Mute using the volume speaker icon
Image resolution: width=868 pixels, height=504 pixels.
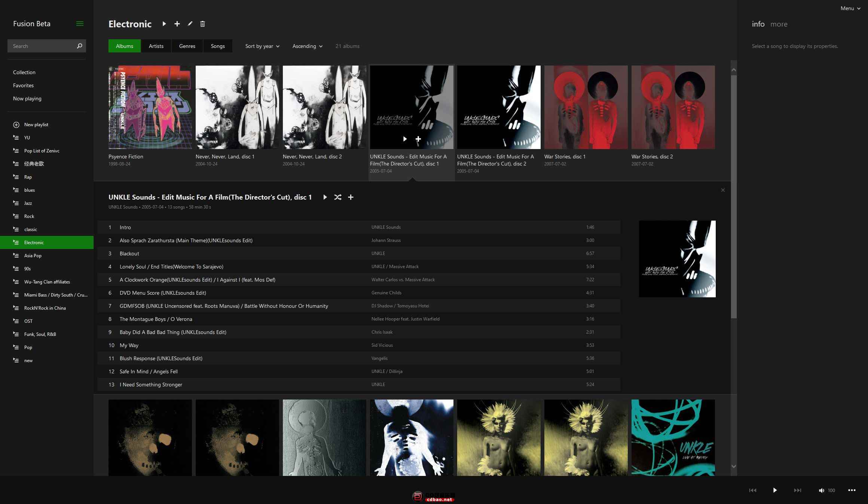pos(821,490)
